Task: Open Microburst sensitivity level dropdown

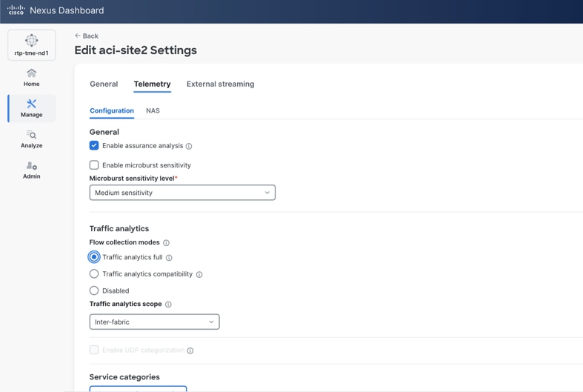Action: click(182, 193)
